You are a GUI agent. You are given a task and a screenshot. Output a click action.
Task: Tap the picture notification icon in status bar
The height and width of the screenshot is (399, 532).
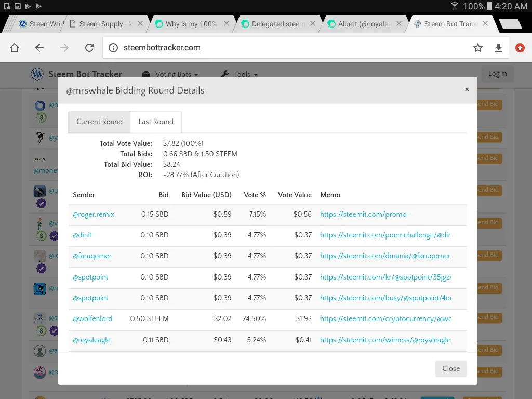coord(18,6)
